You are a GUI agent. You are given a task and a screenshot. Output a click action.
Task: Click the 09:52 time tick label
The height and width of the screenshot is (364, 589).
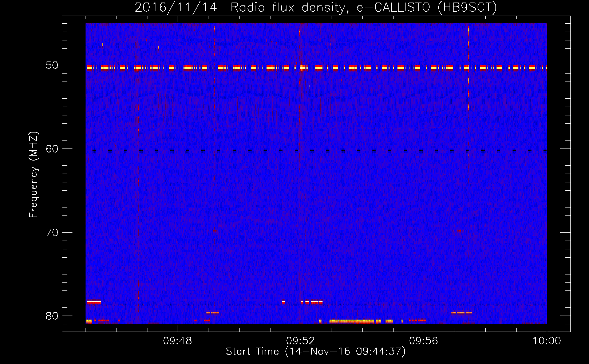[301, 341]
